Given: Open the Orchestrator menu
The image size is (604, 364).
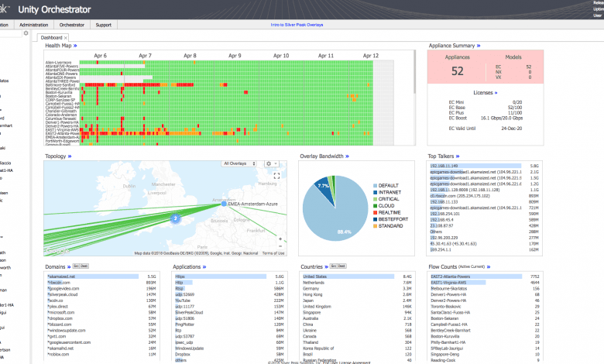Looking at the screenshot, I should point(72,25).
